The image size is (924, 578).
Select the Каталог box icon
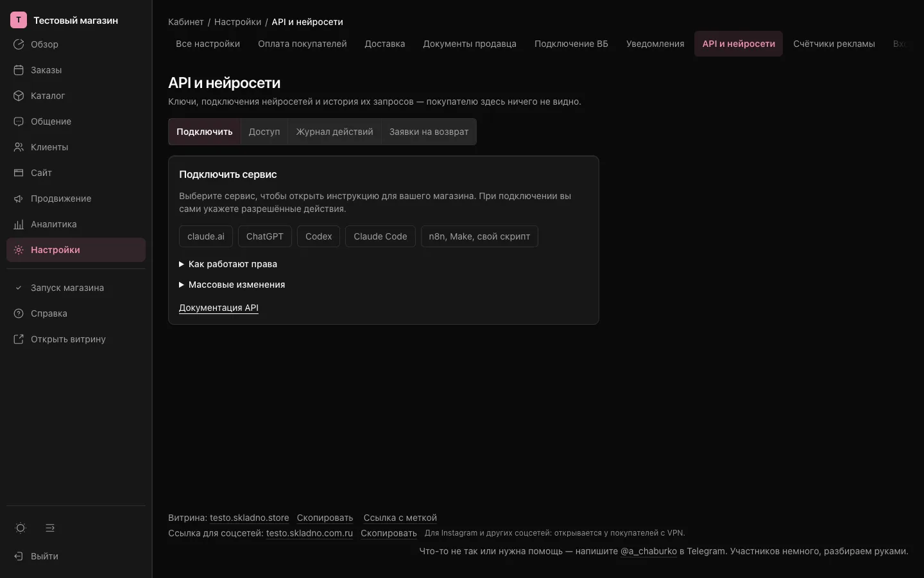pos(19,96)
